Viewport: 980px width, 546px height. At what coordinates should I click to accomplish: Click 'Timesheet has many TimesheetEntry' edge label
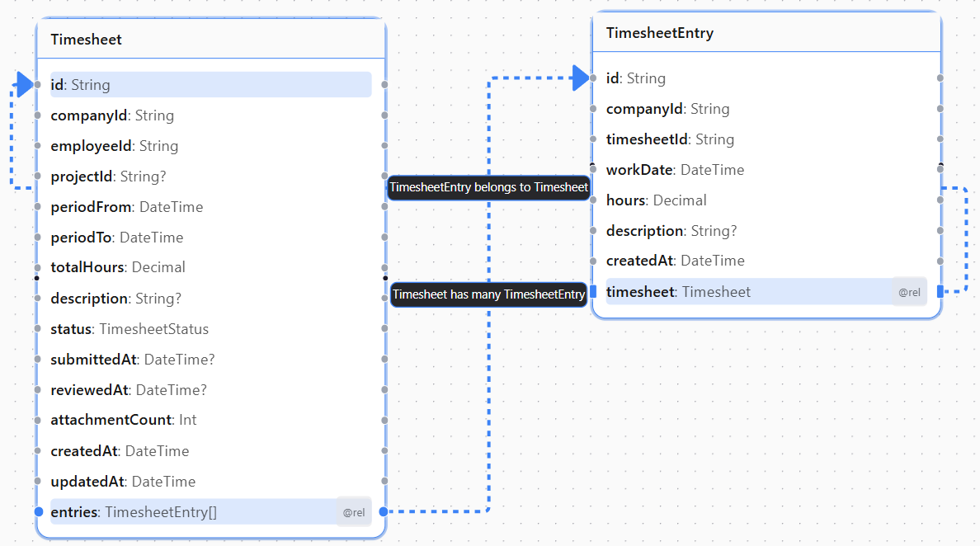coord(488,294)
